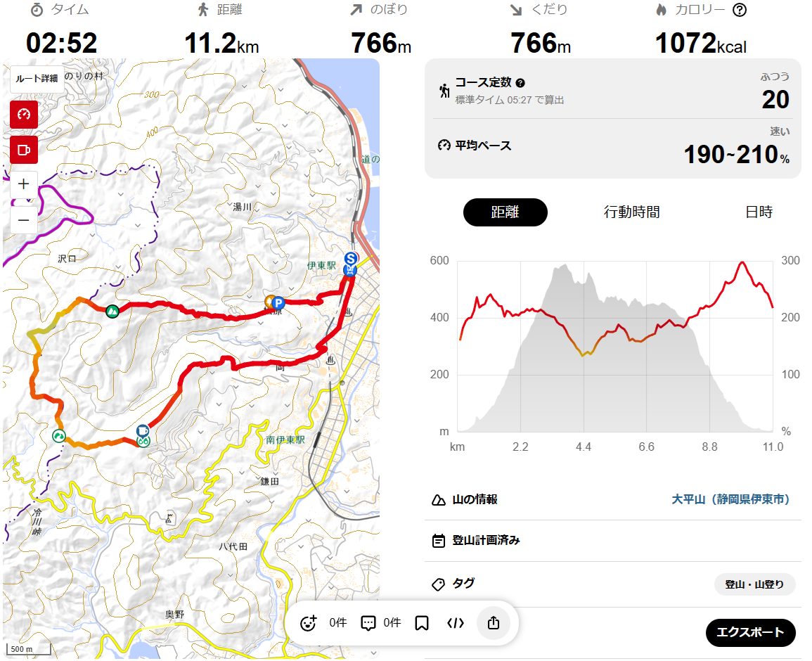Open the 大平山（静岡県伊東市） mountain link
This screenshot has width=812, height=661.
click(x=730, y=499)
